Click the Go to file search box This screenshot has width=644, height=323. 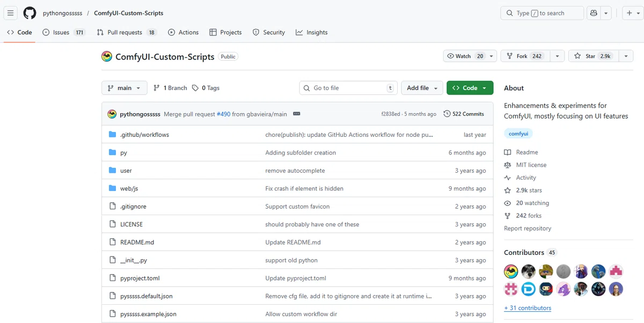point(348,88)
